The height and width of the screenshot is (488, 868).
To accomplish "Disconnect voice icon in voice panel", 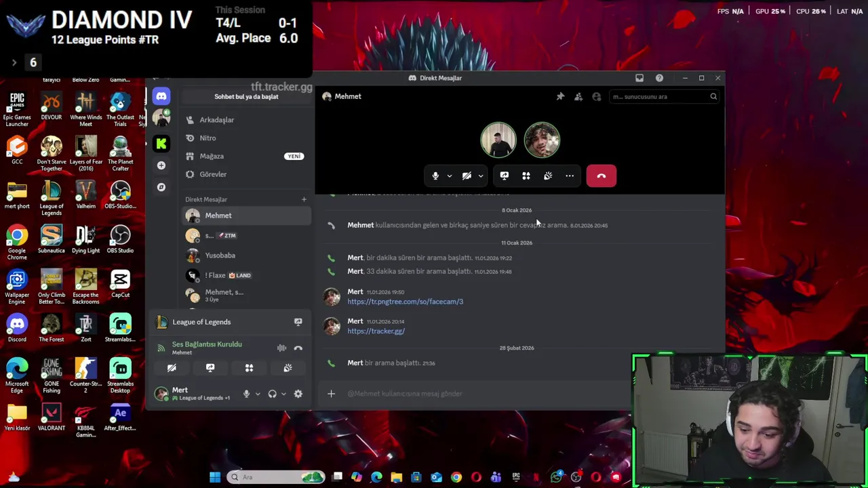I will pyautogui.click(x=298, y=348).
